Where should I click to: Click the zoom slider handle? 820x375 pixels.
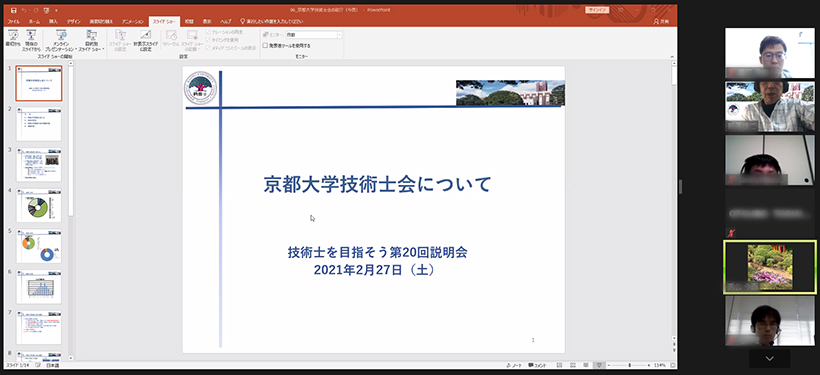pyautogui.click(x=630, y=365)
